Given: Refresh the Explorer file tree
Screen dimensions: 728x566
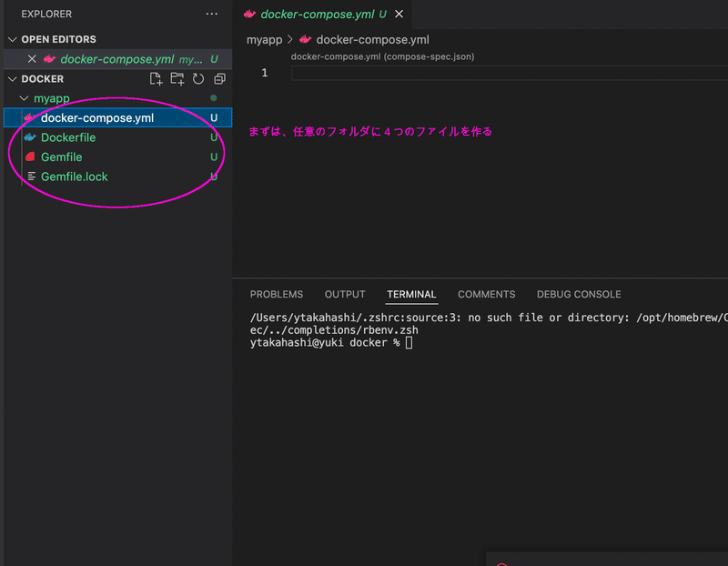Looking at the screenshot, I should (198, 79).
